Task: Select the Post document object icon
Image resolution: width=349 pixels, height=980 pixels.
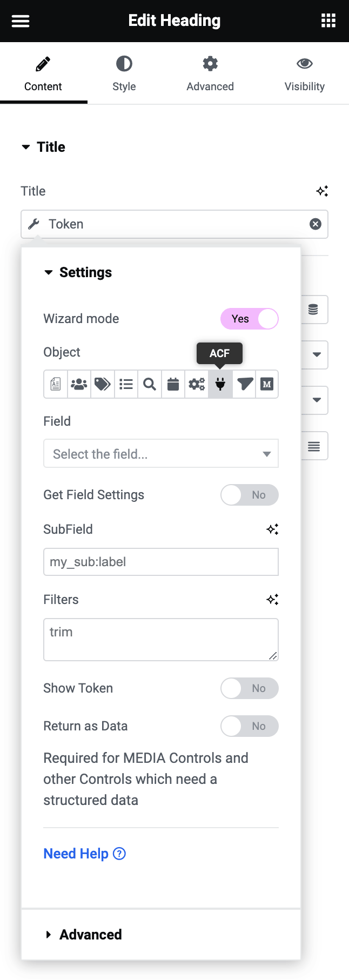Action: [x=56, y=384]
